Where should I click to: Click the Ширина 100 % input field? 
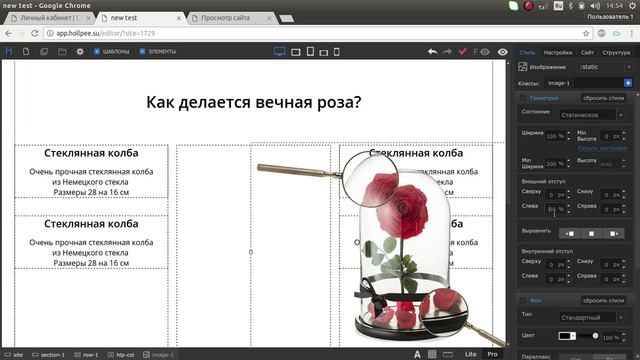(555, 136)
